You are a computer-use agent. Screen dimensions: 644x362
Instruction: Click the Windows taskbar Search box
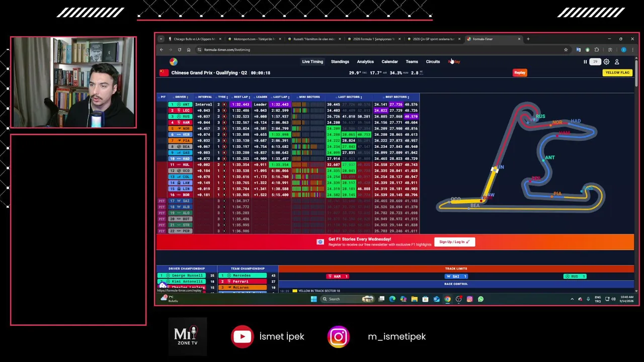[347, 299]
